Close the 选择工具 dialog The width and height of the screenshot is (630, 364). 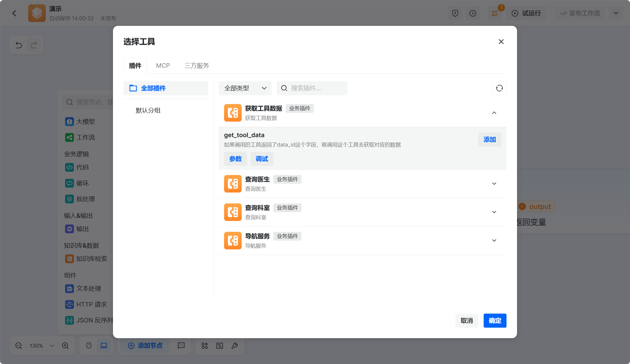(501, 42)
